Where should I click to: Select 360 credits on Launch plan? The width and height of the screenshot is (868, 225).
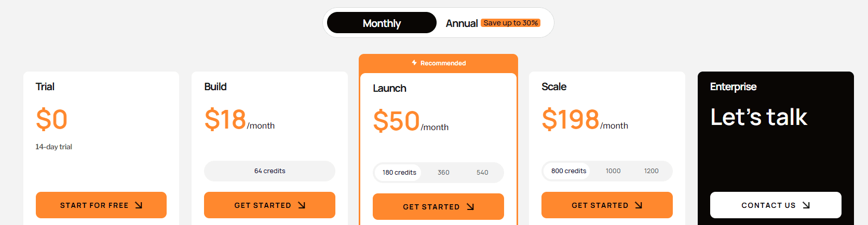[443, 173]
